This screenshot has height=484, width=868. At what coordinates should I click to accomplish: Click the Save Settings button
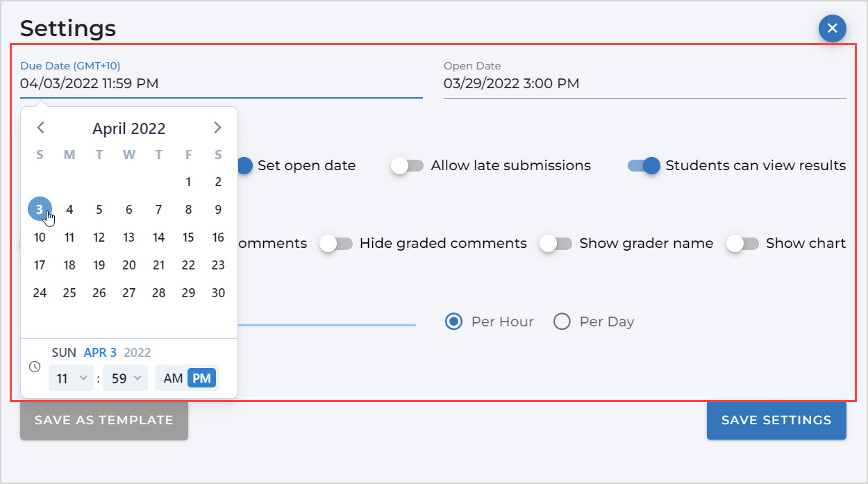(776, 420)
